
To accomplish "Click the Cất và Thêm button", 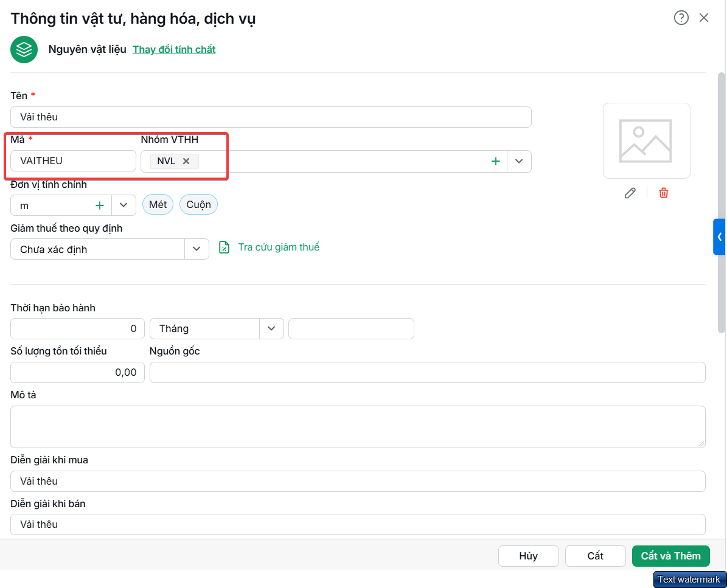I will (x=671, y=556).
